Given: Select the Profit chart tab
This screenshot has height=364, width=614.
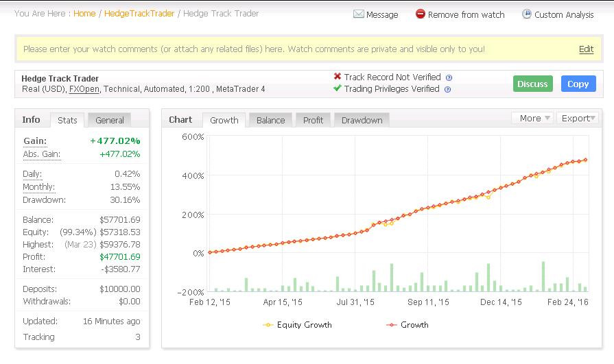Looking at the screenshot, I should (x=313, y=120).
